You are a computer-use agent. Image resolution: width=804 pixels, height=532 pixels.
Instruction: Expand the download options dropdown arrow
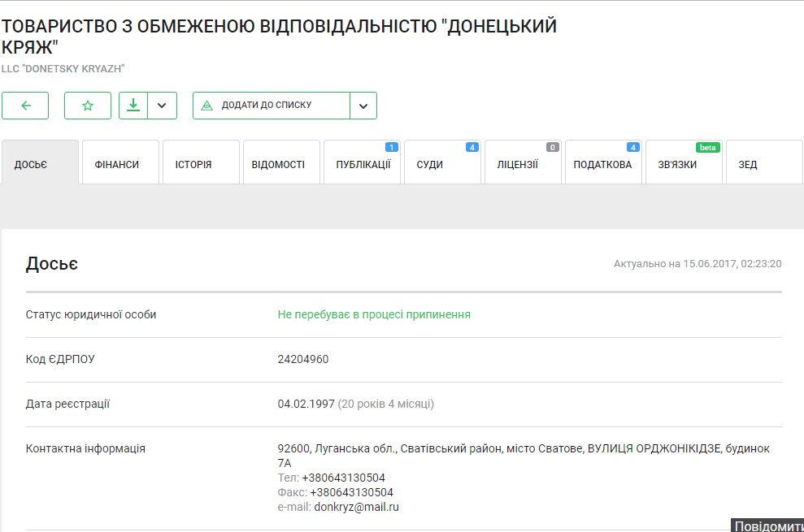163,106
